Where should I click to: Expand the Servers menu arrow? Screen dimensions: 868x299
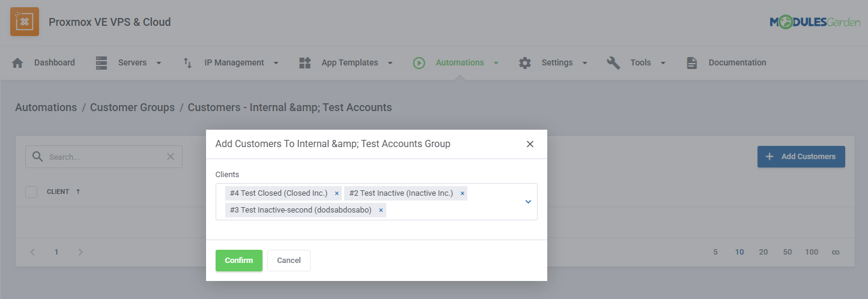[159, 63]
